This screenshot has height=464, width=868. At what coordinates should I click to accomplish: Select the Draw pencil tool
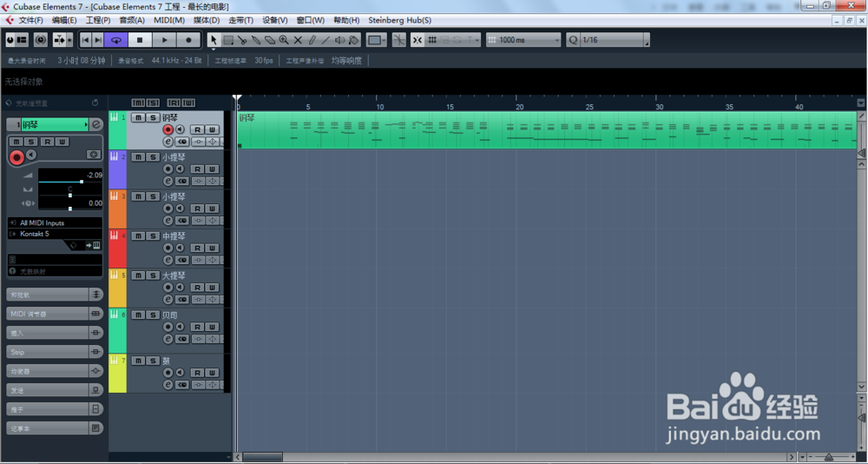312,40
